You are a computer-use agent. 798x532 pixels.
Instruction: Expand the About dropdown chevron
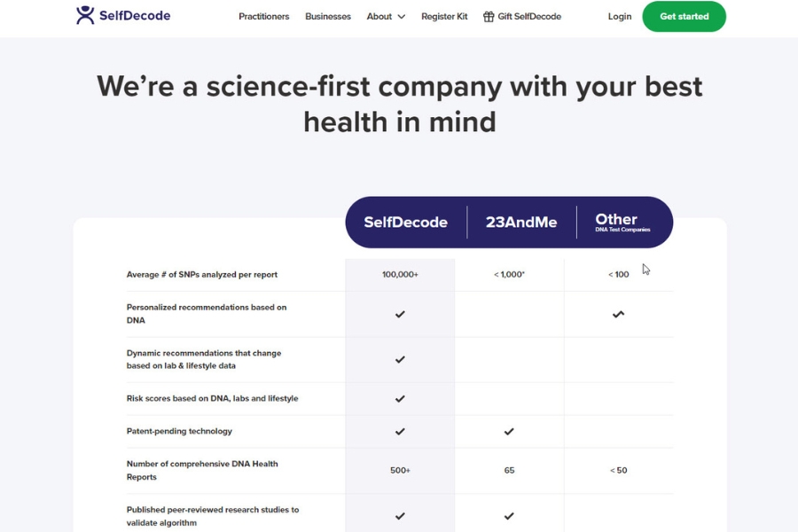402,17
